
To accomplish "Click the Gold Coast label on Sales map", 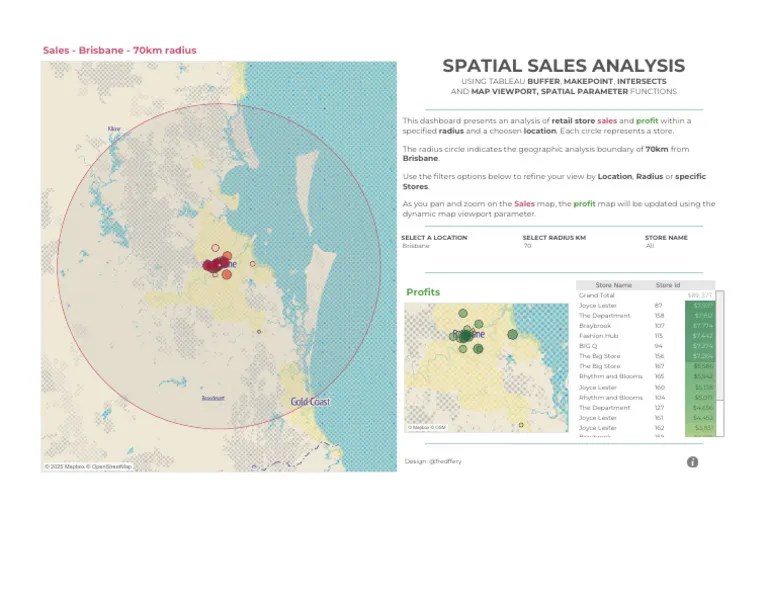I will point(310,402).
